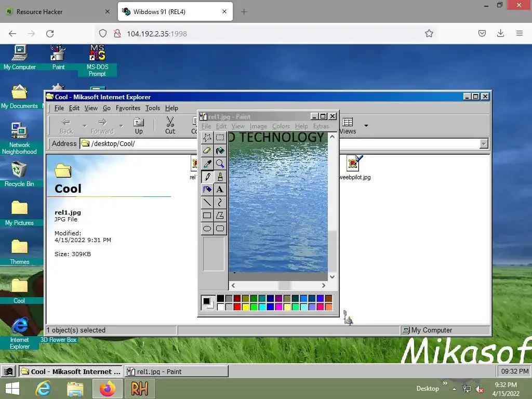This screenshot has height=399, width=532.
Task: Select the Rounded Rectangle tool
Action: (x=220, y=229)
